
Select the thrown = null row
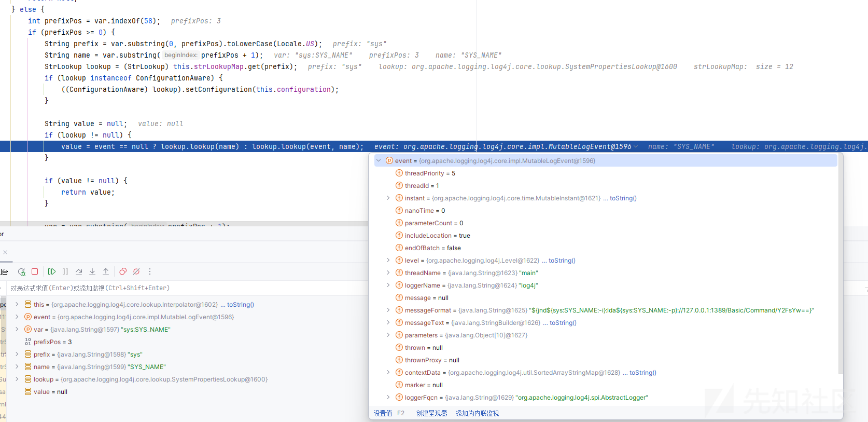tap(606, 347)
